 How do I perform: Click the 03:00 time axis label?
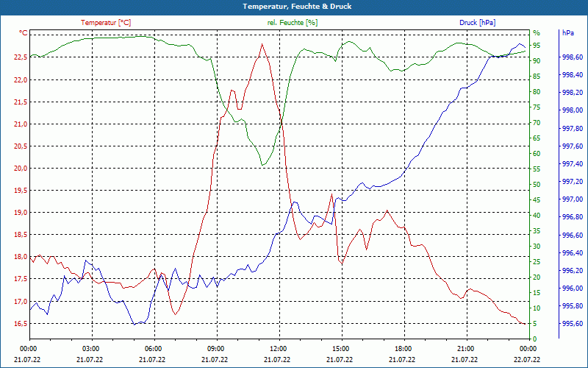[90, 348]
